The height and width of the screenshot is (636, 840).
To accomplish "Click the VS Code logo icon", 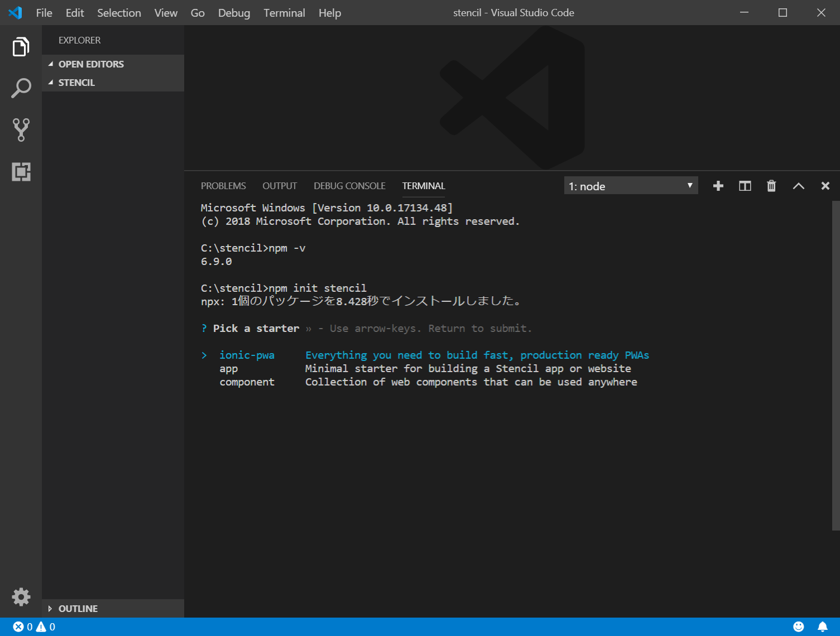I will [16, 12].
